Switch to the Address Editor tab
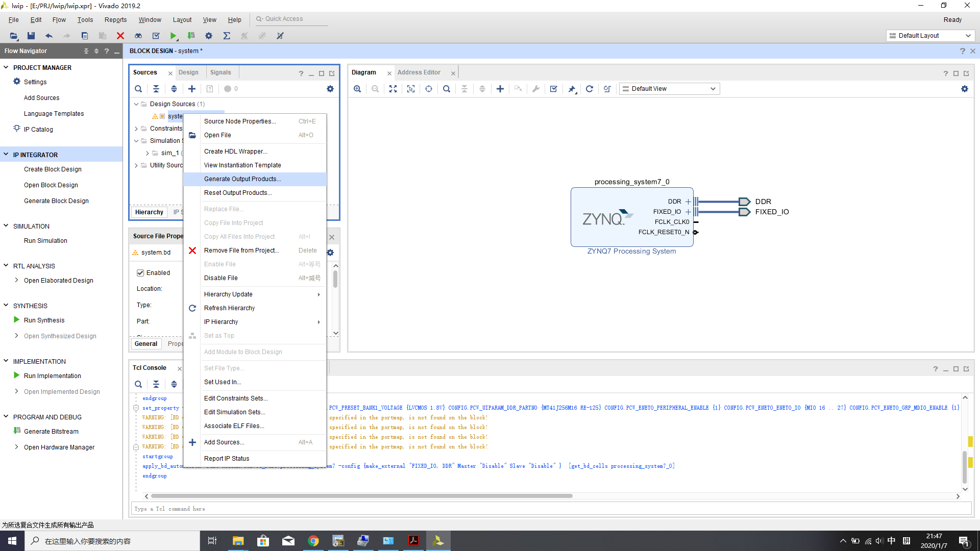 (x=419, y=72)
